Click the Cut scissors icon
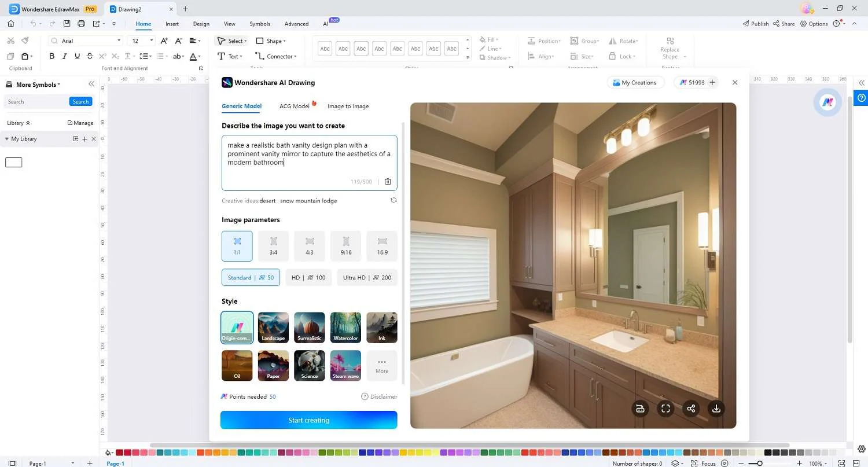Image resolution: width=868 pixels, height=467 pixels. [10, 41]
